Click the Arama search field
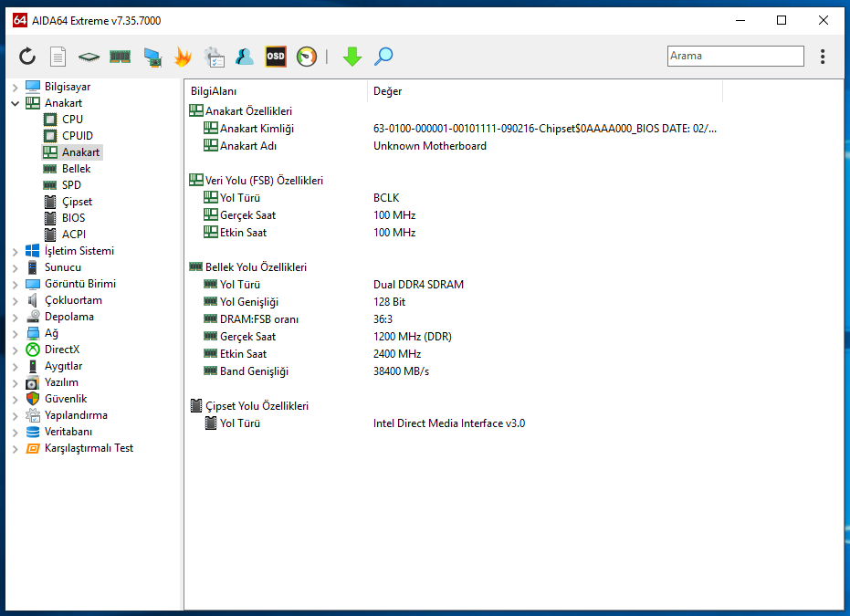Image resolution: width=850 pixels, height=616 pixels. point(735,56)
